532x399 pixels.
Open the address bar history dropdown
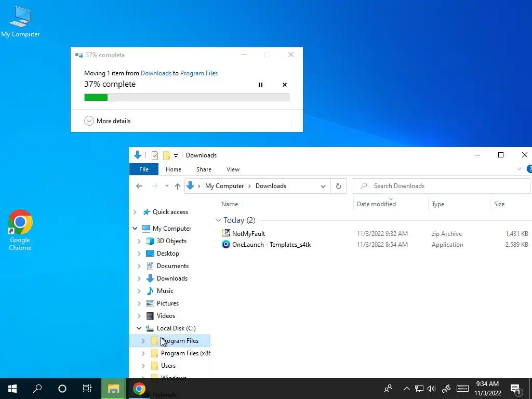323,187
